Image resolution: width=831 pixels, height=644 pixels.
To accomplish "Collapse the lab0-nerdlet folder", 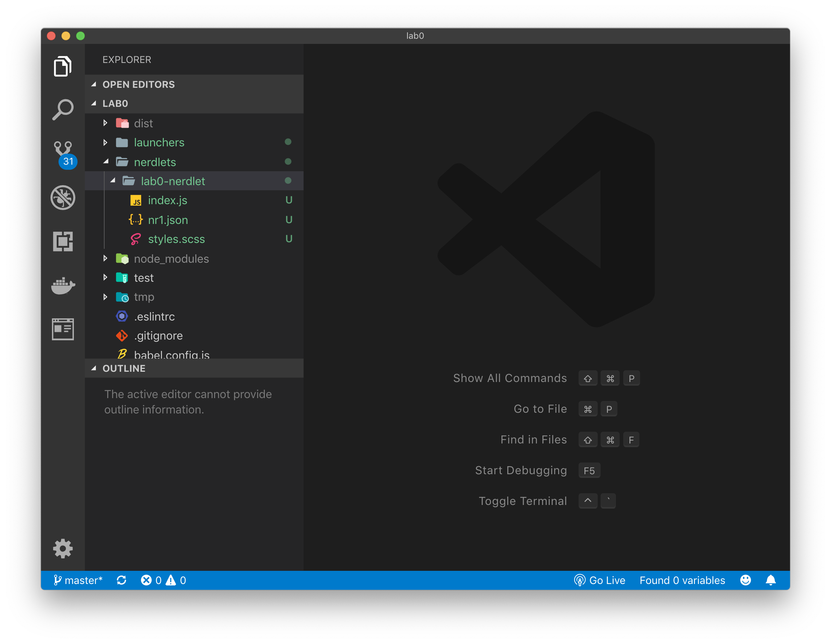I will point(173,181).
